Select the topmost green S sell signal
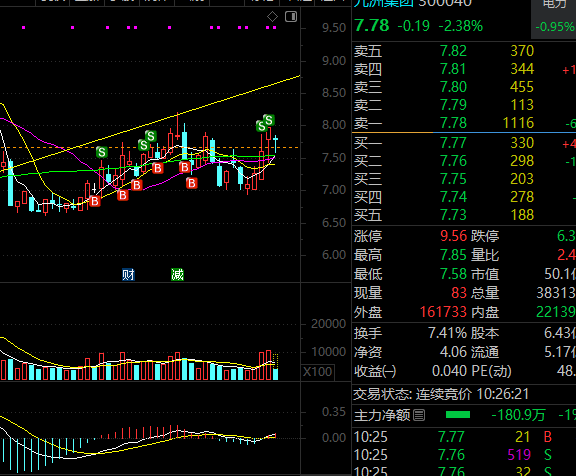The image size is (576, 476). point(269,120)
